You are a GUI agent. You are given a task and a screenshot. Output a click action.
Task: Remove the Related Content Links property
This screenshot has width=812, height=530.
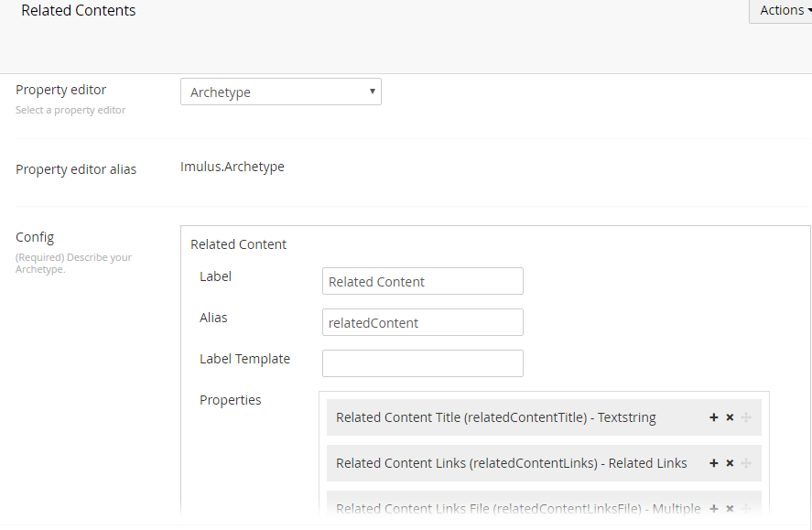tap(730, 463)
